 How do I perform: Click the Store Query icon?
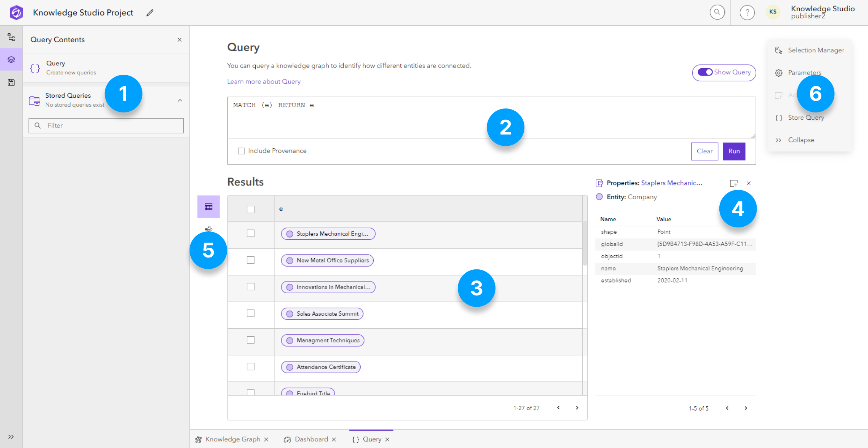coord(778,117)
